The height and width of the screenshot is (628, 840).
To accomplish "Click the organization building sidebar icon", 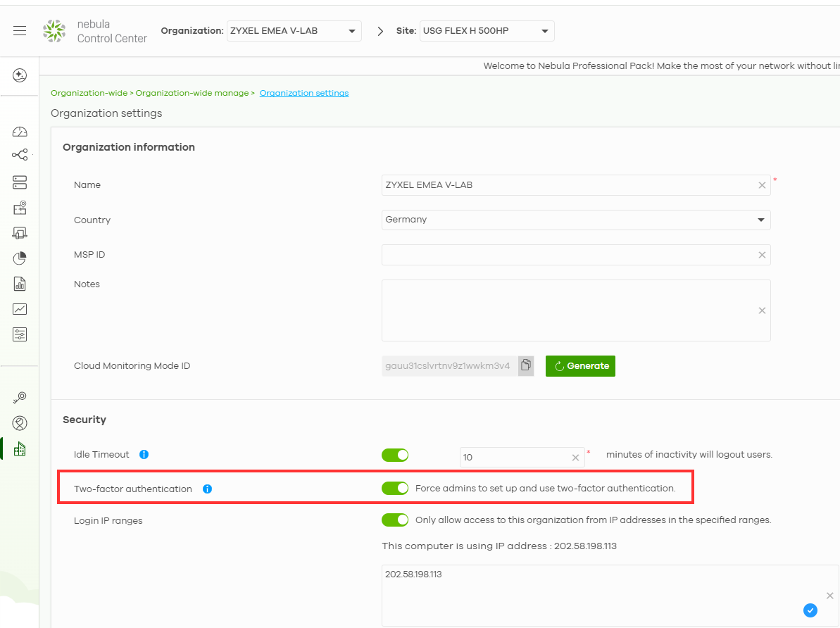I will (20, 448).
